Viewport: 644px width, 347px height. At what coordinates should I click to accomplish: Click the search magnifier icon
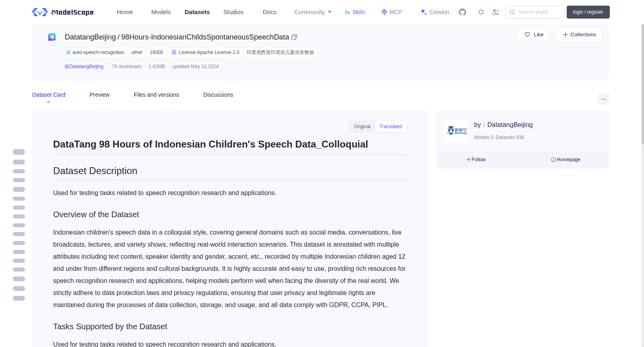(x=512, y=12)
